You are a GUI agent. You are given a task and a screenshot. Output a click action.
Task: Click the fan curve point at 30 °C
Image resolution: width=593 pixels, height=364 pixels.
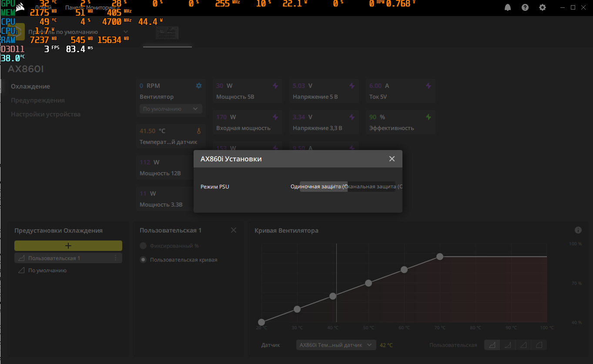[x=297, y=309]
